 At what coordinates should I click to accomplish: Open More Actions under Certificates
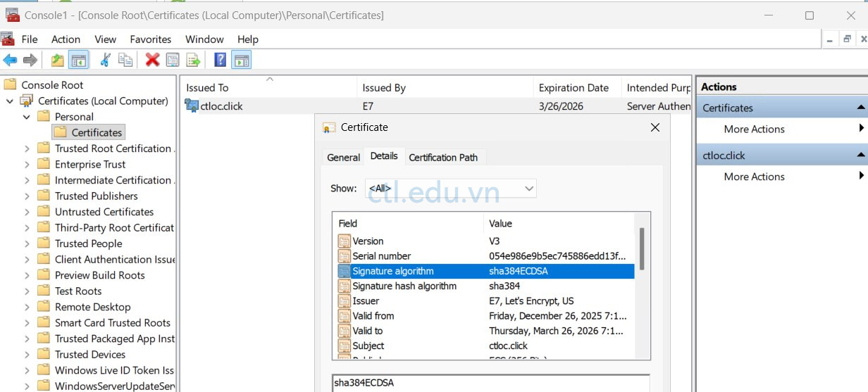click(x=754, y=129)
